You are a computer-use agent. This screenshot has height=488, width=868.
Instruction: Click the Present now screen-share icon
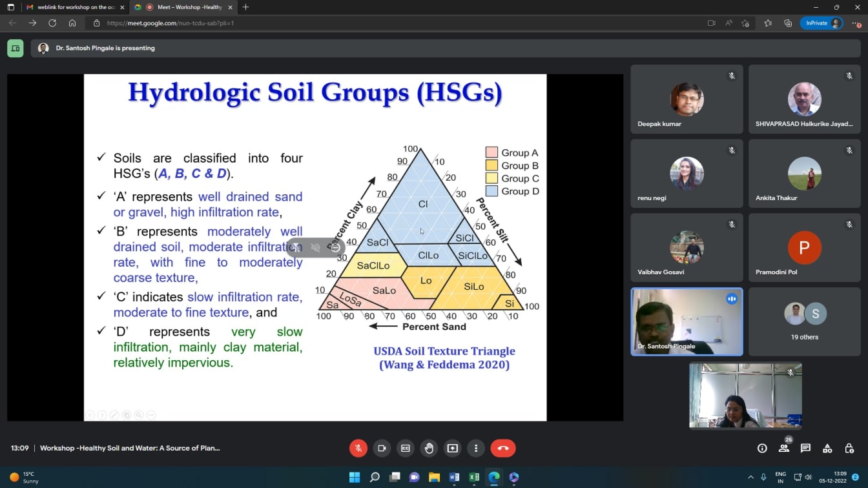click(453, 448)
